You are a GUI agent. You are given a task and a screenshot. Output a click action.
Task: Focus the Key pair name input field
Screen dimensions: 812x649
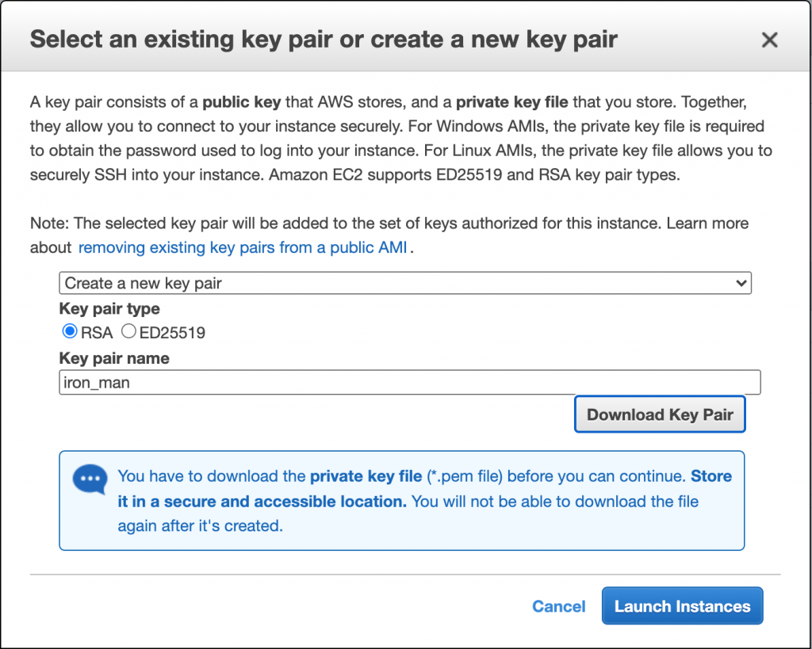[x=409, y=383]
